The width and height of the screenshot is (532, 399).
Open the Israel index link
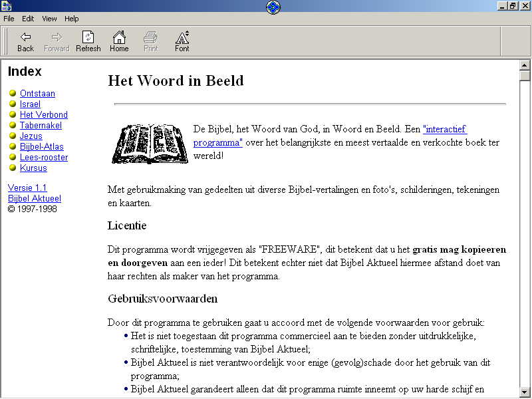pyautogui.click(x=30, y=104)
